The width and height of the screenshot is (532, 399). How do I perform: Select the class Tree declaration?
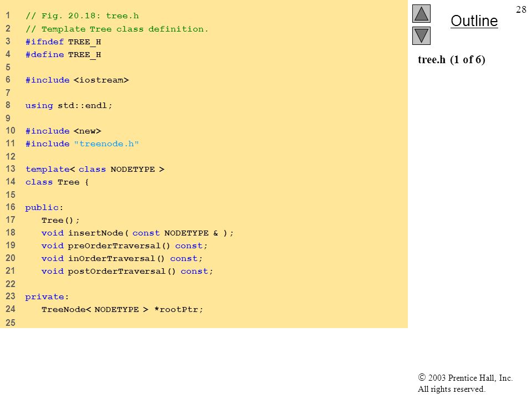[x=57, y=182]
